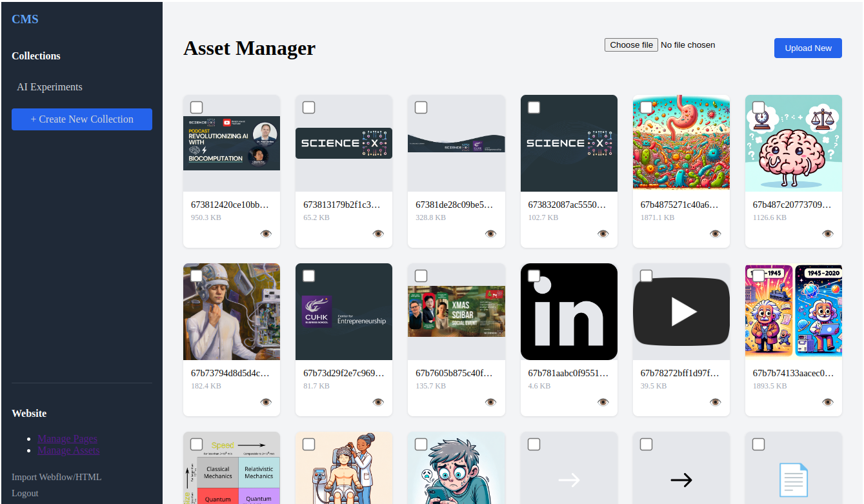Log out of the CMS
Viewport: 864px width, 504px height.
click(x=25, y=493)
